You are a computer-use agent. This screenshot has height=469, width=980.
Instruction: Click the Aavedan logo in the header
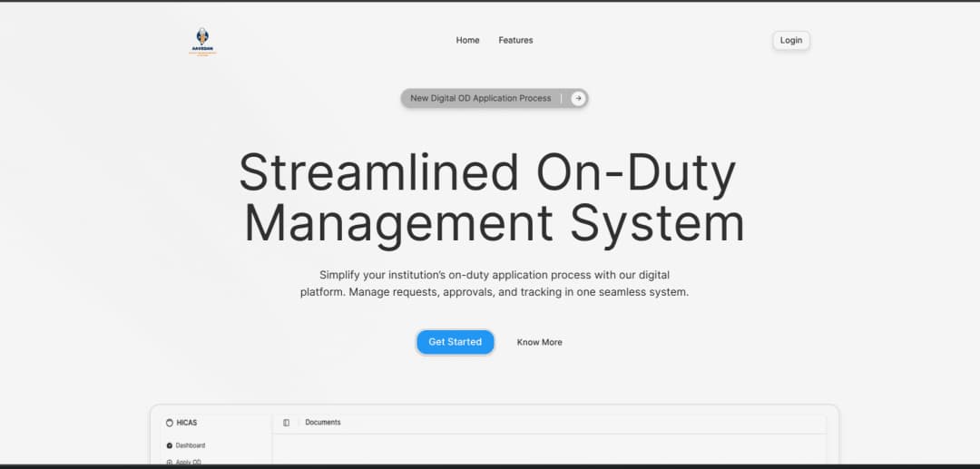tap(202, 41)
